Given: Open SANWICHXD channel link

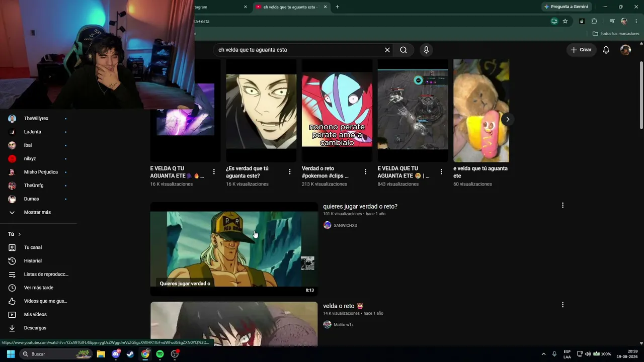Looking at the screenshot, I should click(x=345, y=226).
